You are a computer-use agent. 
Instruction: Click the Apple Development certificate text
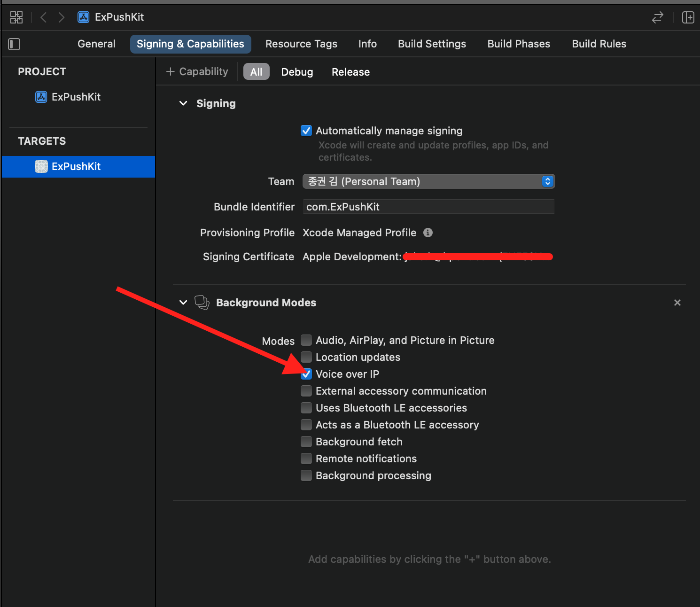click(352, 257)
